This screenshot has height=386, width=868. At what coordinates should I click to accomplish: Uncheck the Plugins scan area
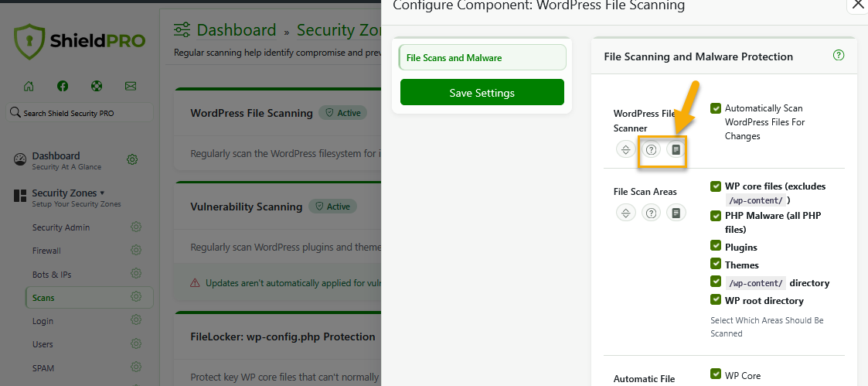click(716, 246)
